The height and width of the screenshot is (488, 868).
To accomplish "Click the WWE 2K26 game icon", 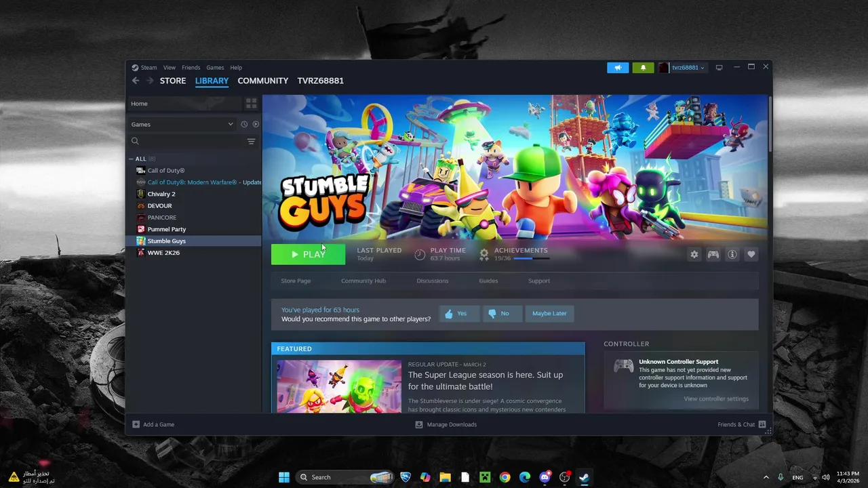I will (140, 253).
